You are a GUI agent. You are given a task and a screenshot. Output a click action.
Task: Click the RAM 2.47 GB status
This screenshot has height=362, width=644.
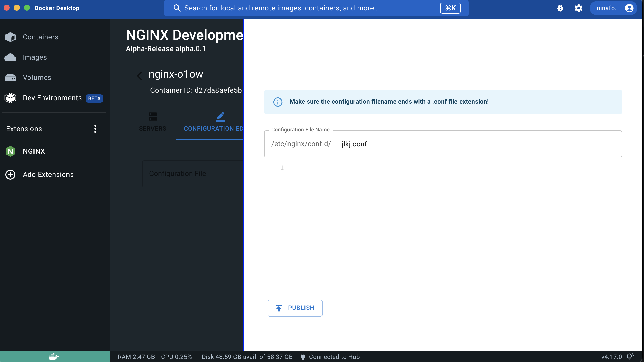click(136, 357)
